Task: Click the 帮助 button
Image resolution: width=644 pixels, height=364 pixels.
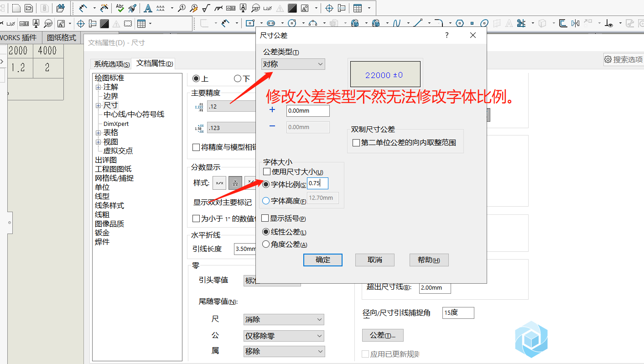Action: [429, 260]
